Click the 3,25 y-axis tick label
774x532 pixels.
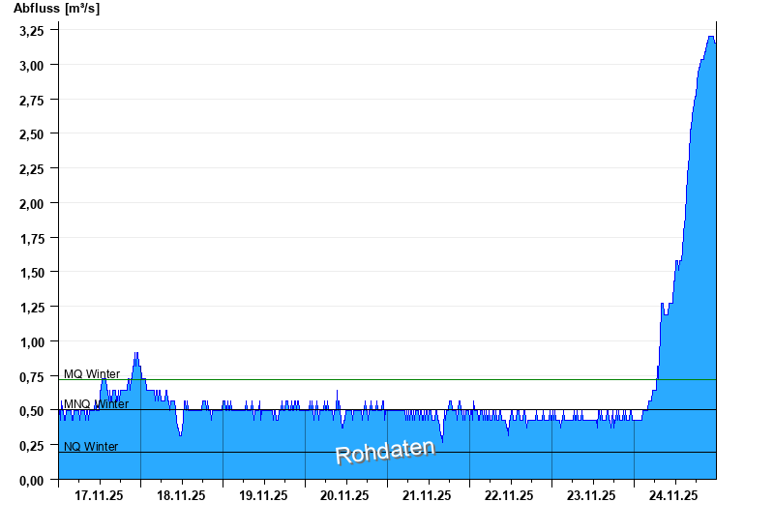32,30
